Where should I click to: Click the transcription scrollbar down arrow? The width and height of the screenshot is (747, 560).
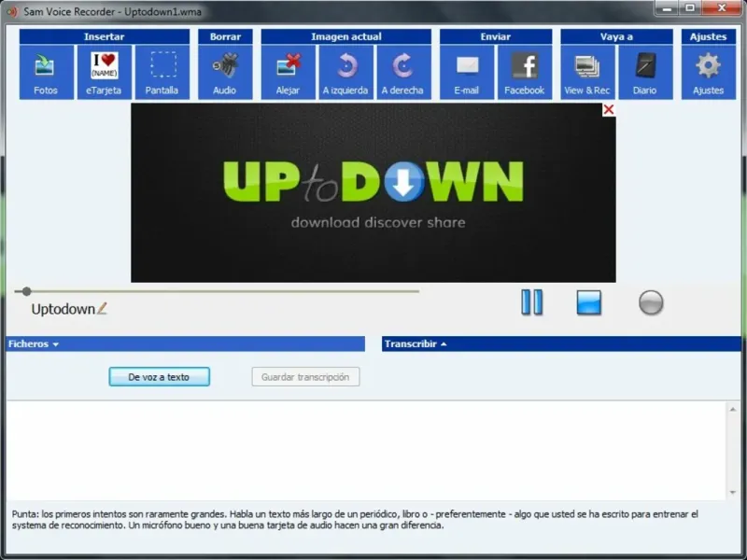click(x=733, y=493)
